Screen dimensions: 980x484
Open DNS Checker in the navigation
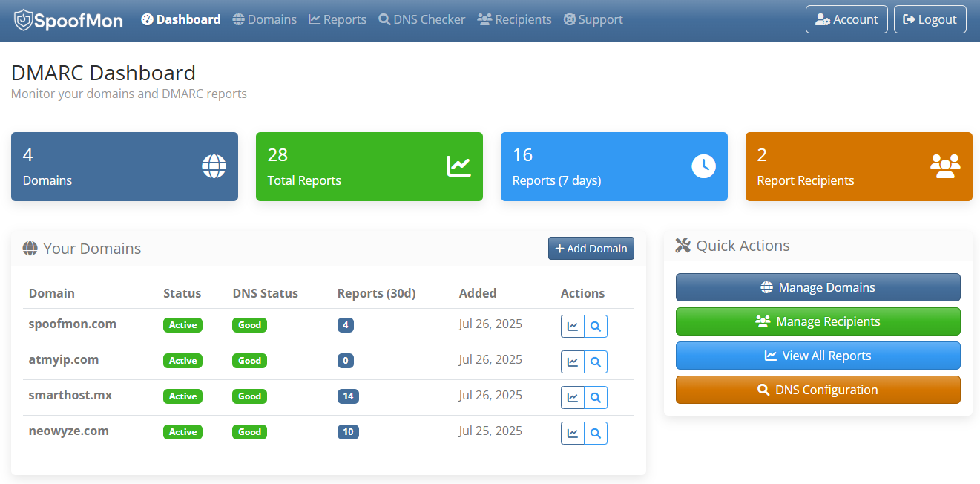(x=422, y=19)
